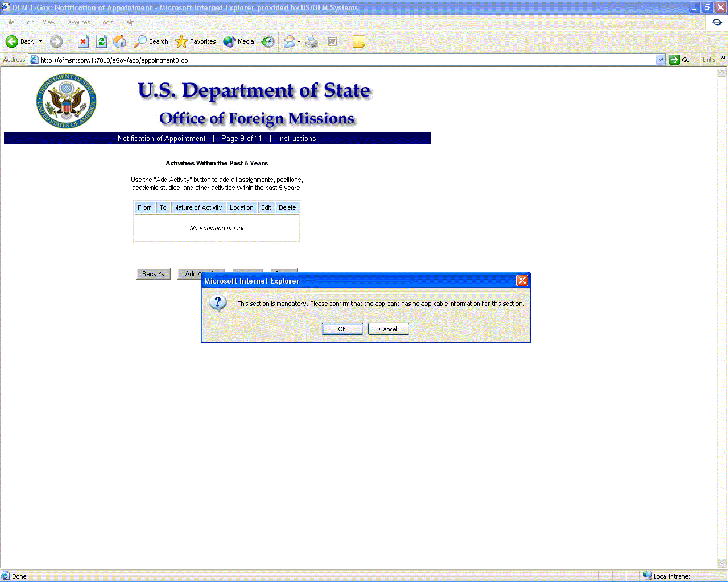
Task: Click the Delete column header
Action: click(287, 207)
